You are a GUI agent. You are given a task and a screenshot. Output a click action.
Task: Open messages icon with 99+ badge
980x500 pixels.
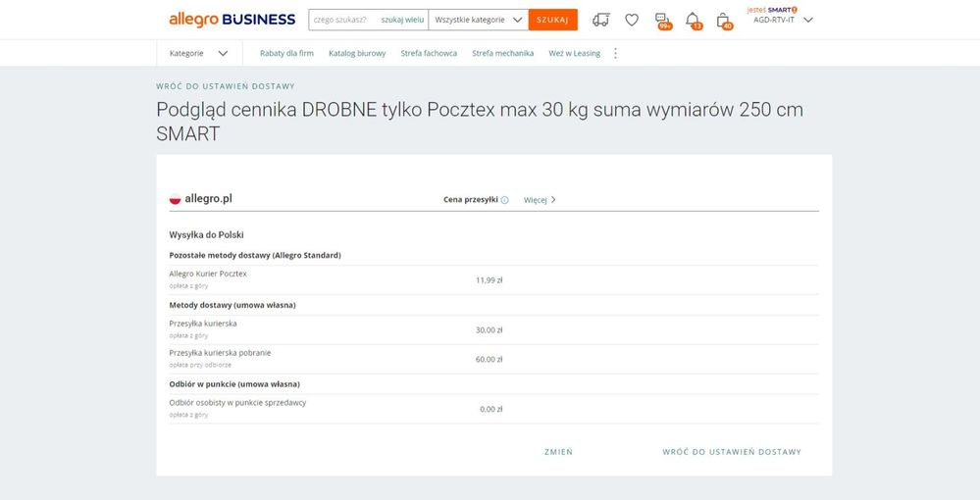click(662, 21)
